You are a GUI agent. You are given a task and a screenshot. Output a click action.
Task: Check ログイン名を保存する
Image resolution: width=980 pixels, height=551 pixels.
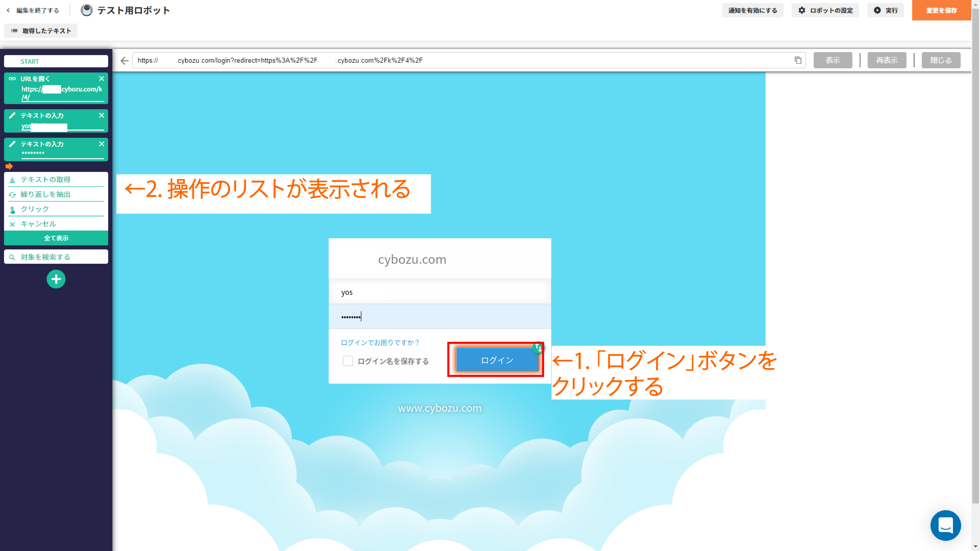(x=348, y=361)
